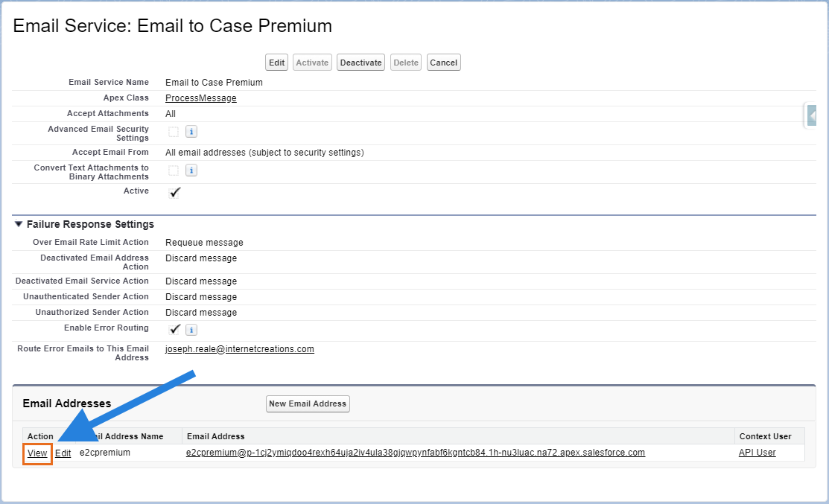This screenshot has width=829, height=504.
Task: Click View link for e2cpremium address
Action: click(x=37, y=453)
